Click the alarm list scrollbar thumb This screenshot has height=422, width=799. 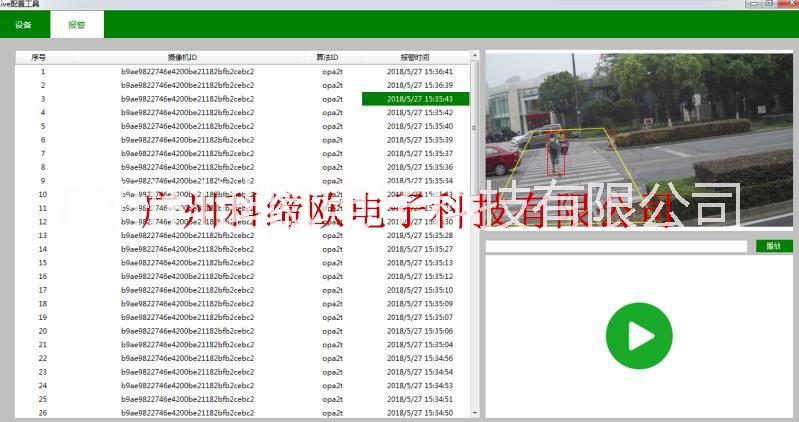pos(475,127)
